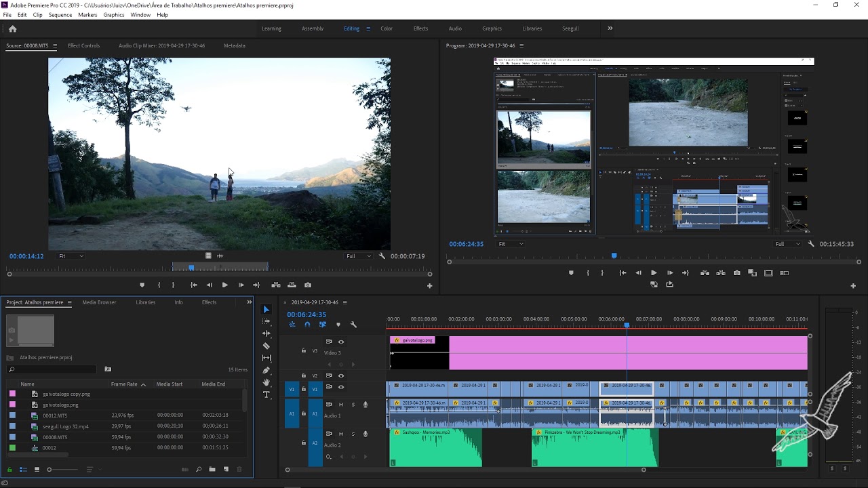
Task: Toggle lock on track V2
Action: (x=304, y=375)
